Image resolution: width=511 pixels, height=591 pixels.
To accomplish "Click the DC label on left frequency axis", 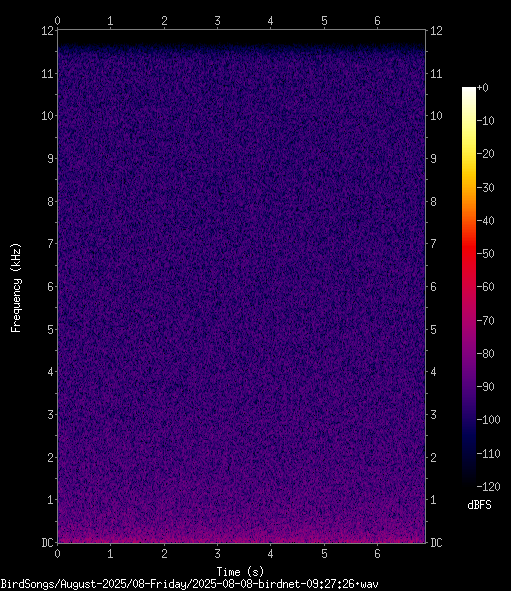I will click(47, 543).
